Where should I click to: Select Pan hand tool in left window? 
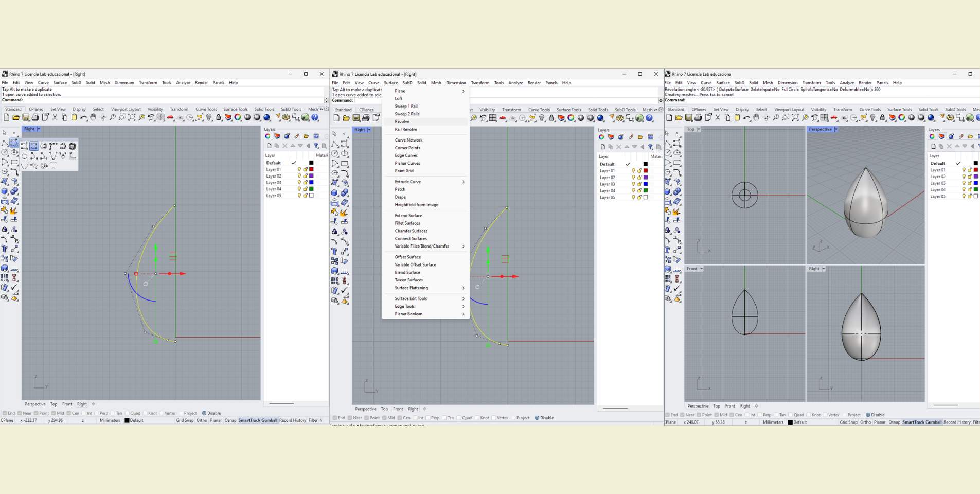click(x=93, y=118)
